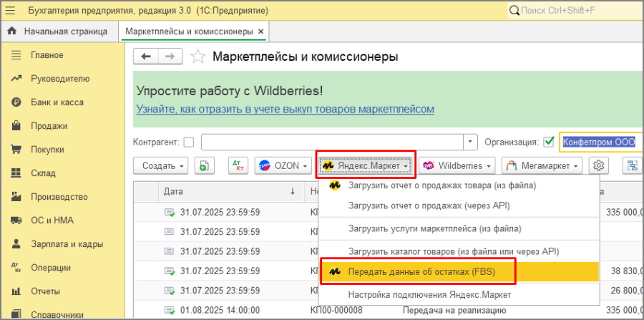
Task: Open Настройка подключения Яндекс.Маркет
Action: pyautogui.click(x=459, y=295)
